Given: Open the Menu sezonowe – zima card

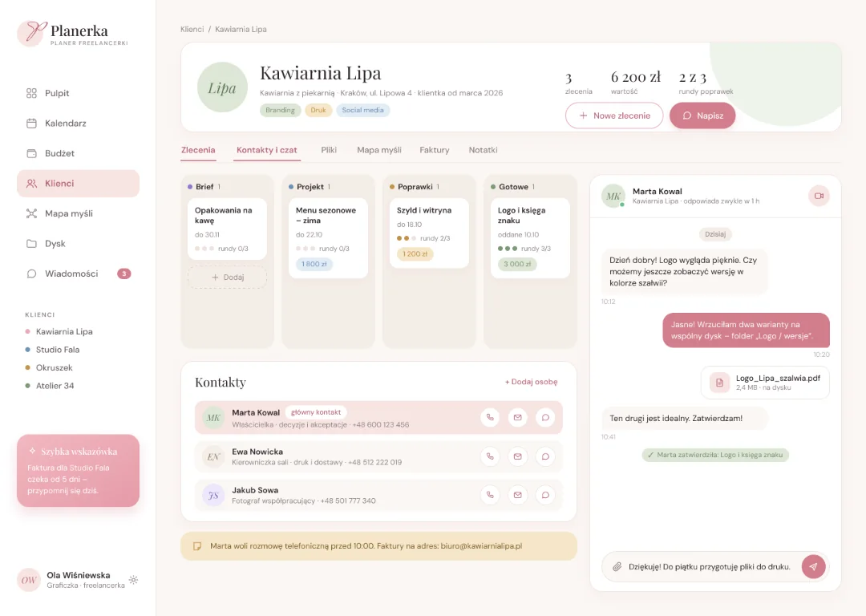Looking at the screenshot, I should pos(328,237).
